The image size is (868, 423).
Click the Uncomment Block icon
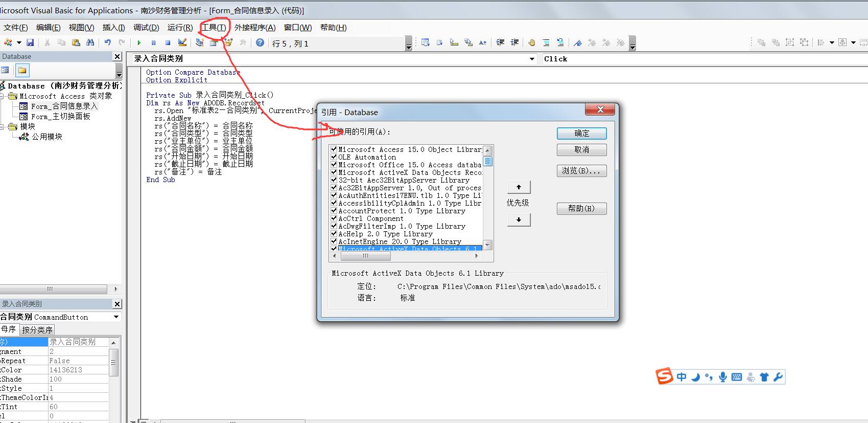560,42
